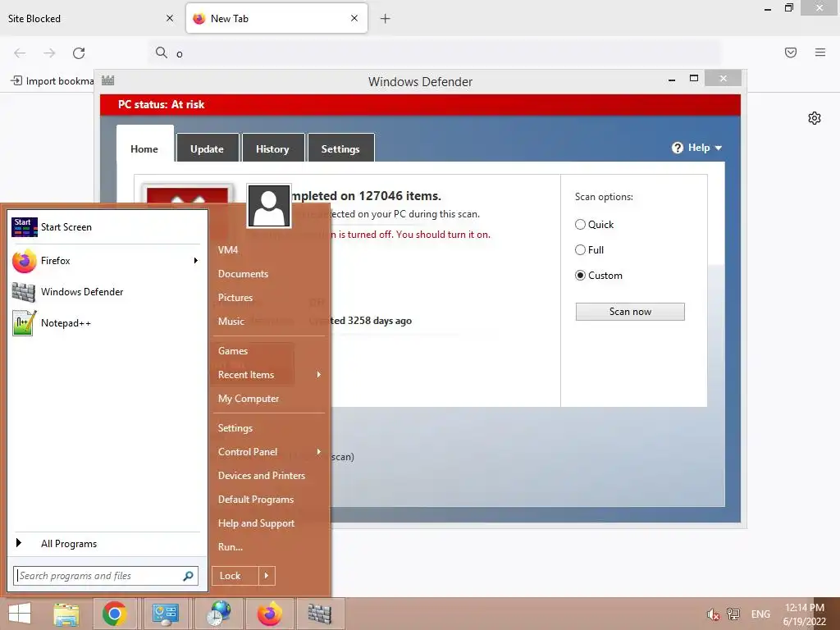The height and width of the screenshot is (630, 840).
Task: Close the New Tab tab
Action: click(x=354, y=18)
